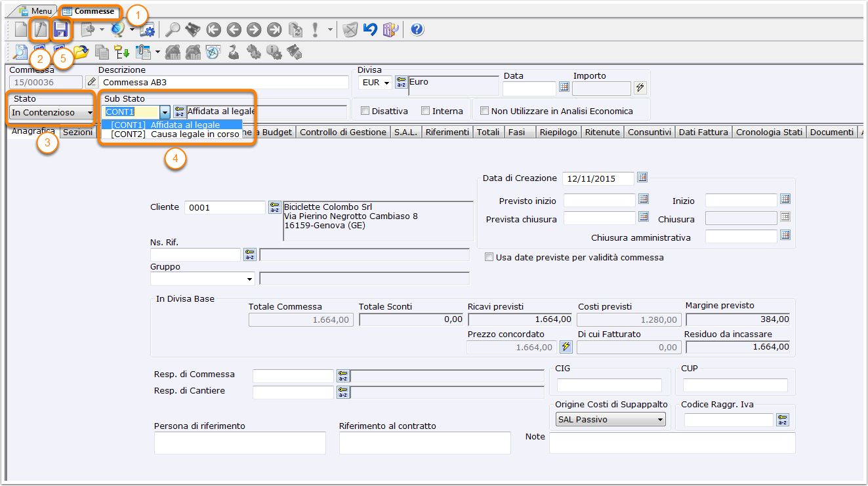Open the Ritenute tab
868x486 pixels.
point(603,132)
